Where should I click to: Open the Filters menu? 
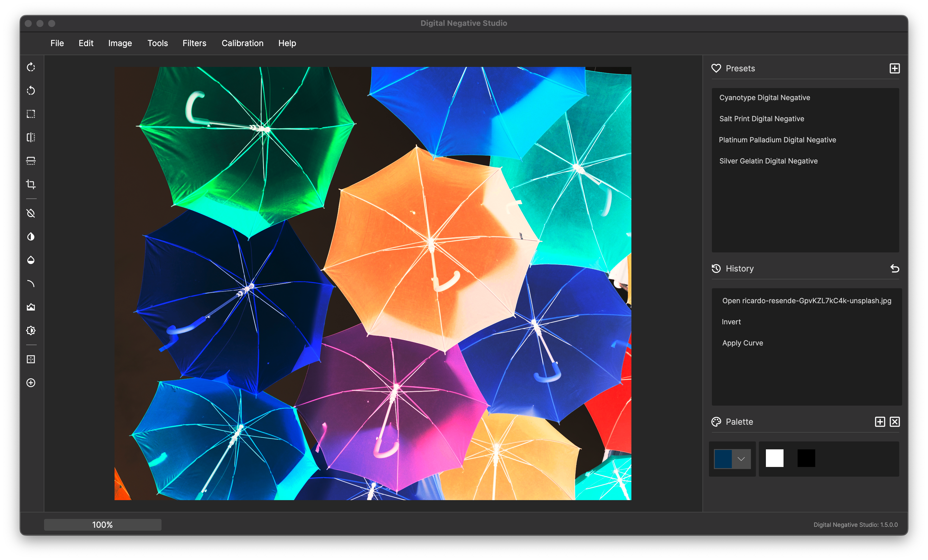click(194, 43)
